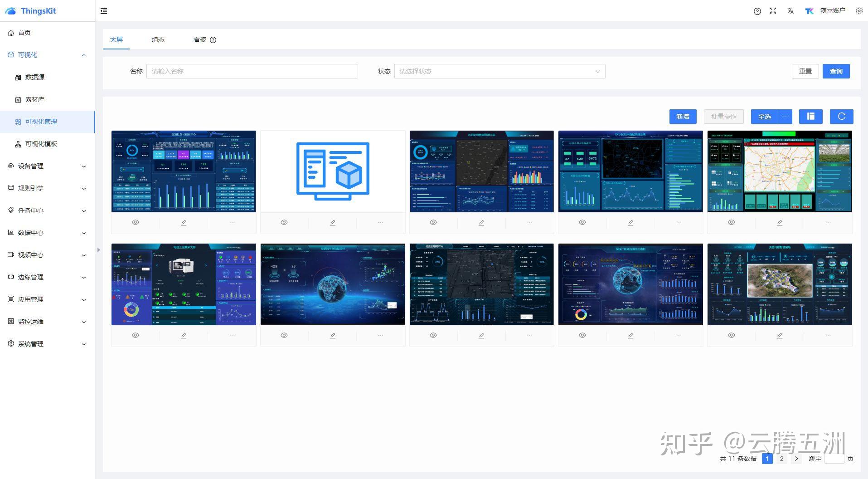Collapse the sidebar with the hamburger icon
The image size is (868, 479).
[x=104, y=11]
